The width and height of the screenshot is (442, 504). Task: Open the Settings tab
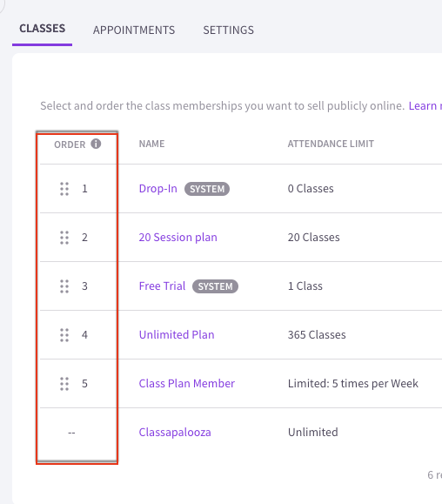[228, 30]
